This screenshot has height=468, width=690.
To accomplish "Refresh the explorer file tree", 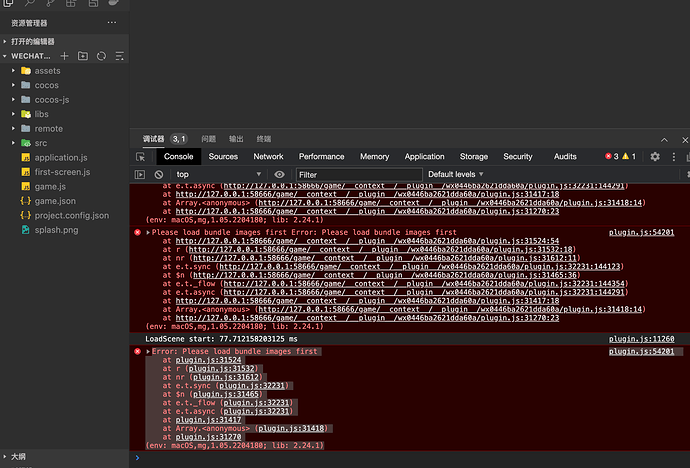I will [101, 56].
